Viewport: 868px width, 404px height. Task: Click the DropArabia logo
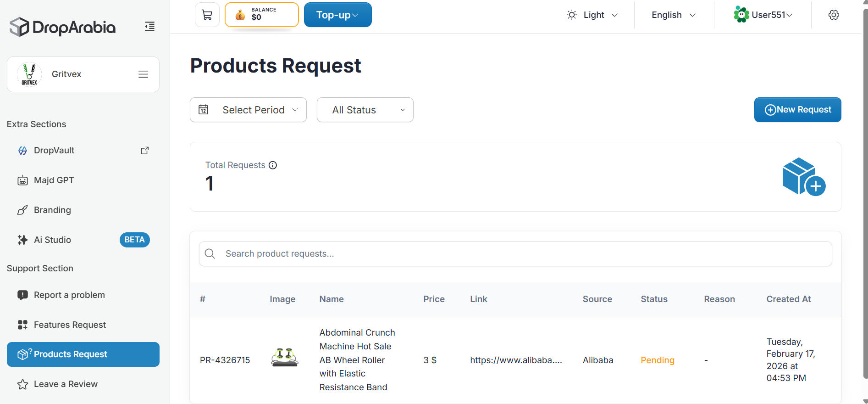click(63, 27)
